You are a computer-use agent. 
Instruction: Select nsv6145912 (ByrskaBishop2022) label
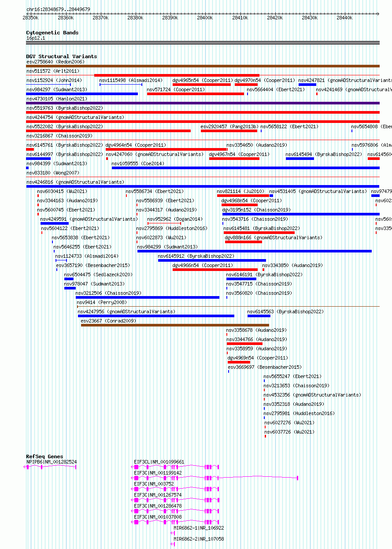click(x=196, y=256)
